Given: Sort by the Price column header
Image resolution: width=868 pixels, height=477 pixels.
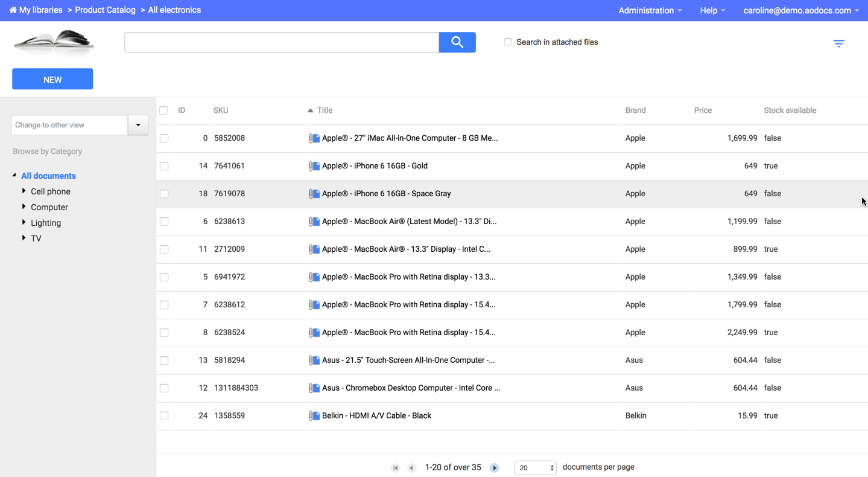Looking at the screenshot, I should pos(703,110).
